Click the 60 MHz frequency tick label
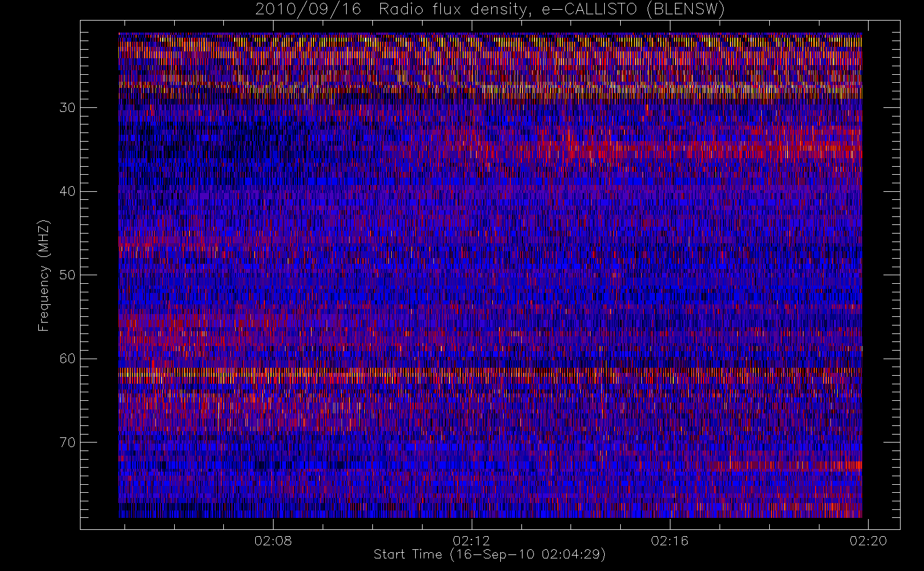The image size is (924, 571). click(67, 359)
